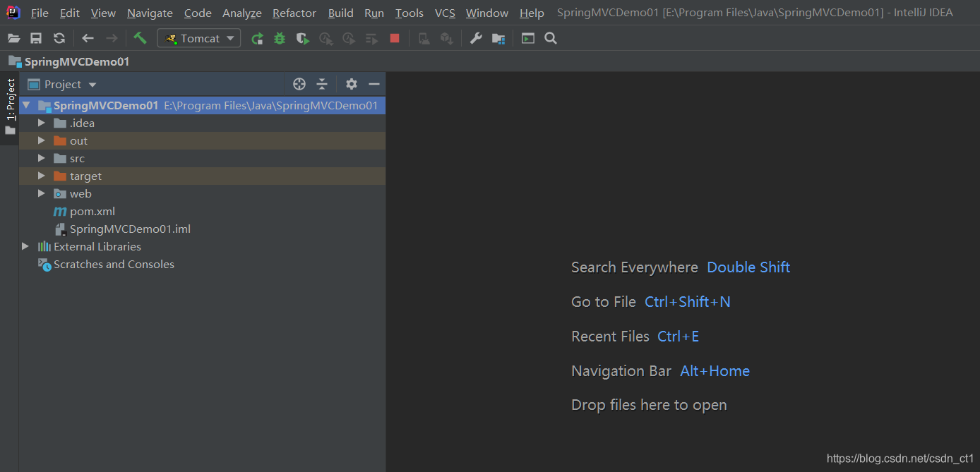Stop the process with the red square
This screenshot has height=472, width=980.
[395, 39]
